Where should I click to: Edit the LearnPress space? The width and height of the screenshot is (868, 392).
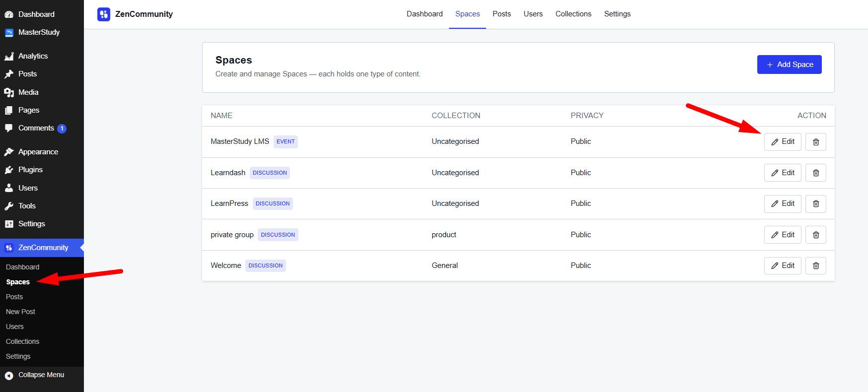click(783, 203)
